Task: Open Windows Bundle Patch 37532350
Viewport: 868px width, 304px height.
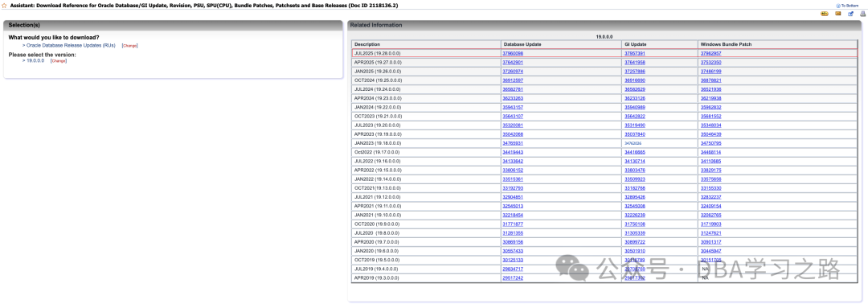Action: [710, 62]
